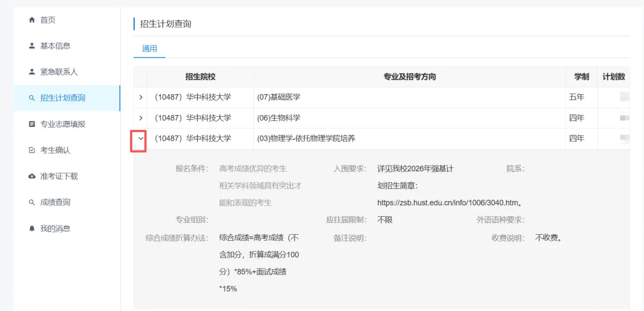Click the (06)生物科学 cell
644x311 pixels.
click(410, 118)
